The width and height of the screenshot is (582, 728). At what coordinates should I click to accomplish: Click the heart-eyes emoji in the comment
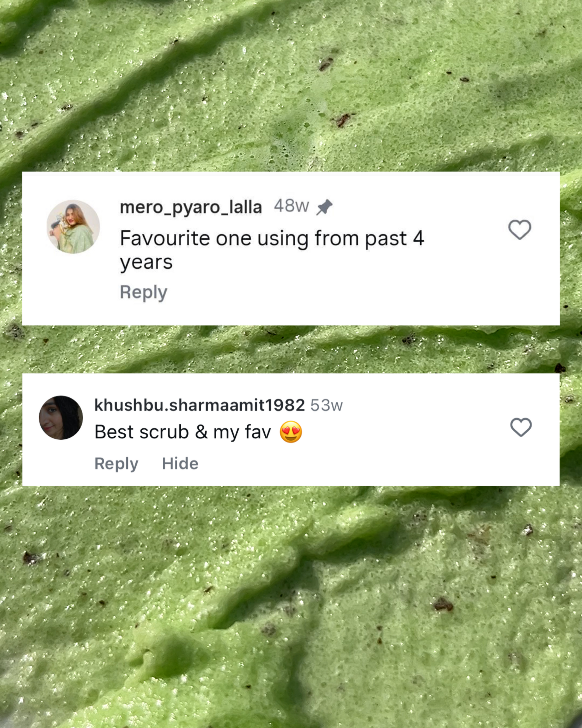291,432
